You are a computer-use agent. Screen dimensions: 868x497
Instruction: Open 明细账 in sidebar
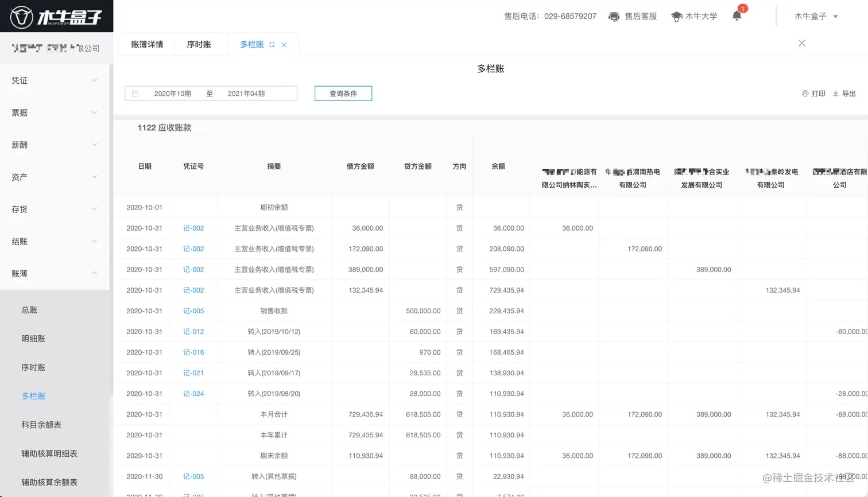[x=33, y=339]
